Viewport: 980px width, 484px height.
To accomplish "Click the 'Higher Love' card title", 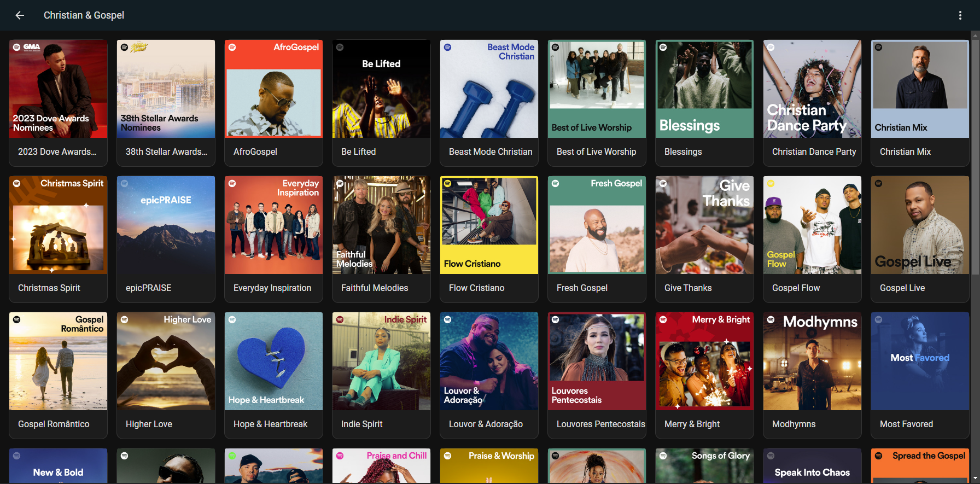I will (149, 424).
